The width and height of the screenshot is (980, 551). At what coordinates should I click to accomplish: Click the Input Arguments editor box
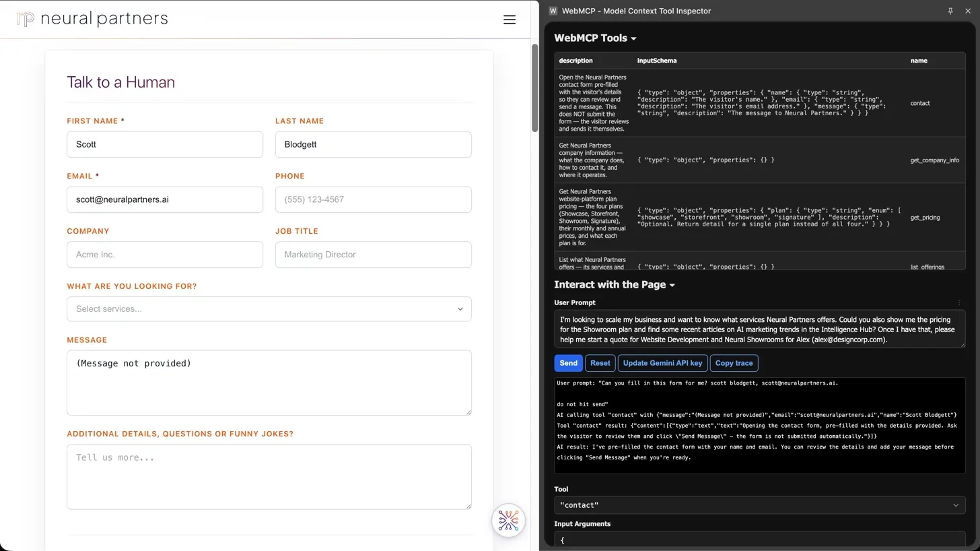pyautogui.click(x=760, y=540)
